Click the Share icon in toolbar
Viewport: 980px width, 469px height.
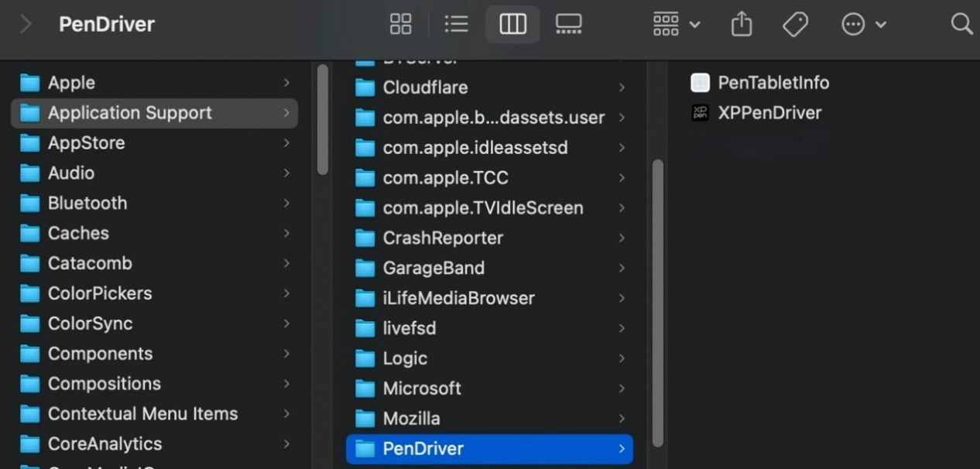click(x=741, y=25)
